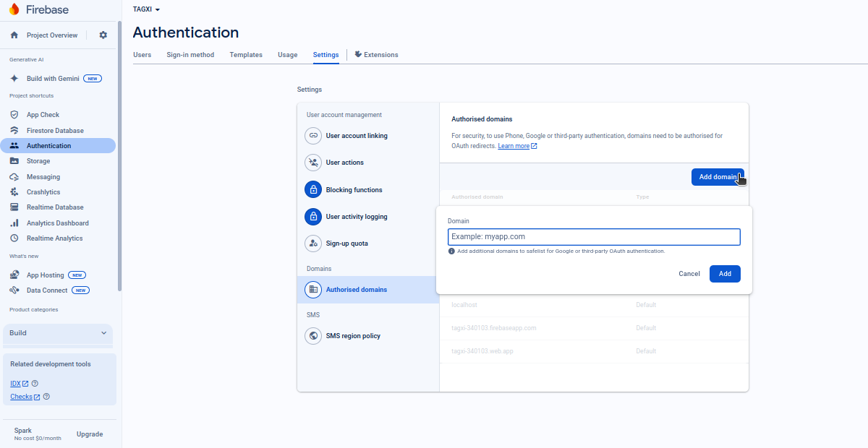Click the Realtime Database icon
The image size is (868, 448).
click(x=15, y=207)
